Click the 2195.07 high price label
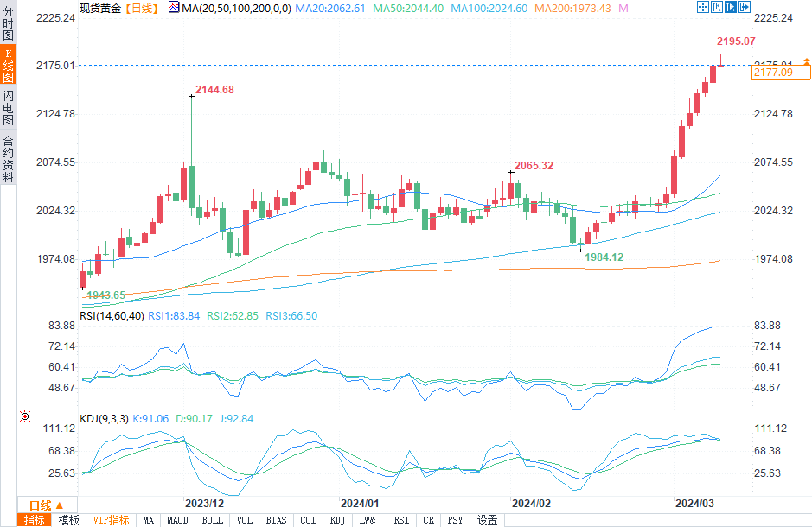Screen dimensions: 812x527 click(736, 41)
